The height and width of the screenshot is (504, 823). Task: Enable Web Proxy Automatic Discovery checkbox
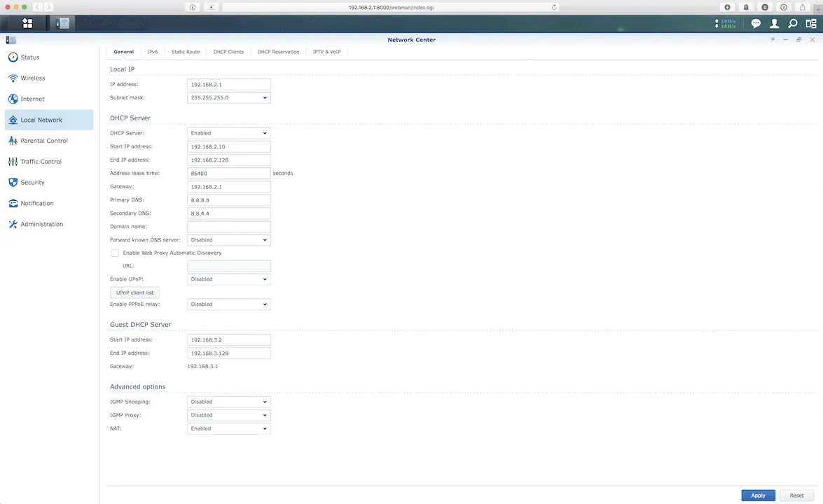coord(115,253)
